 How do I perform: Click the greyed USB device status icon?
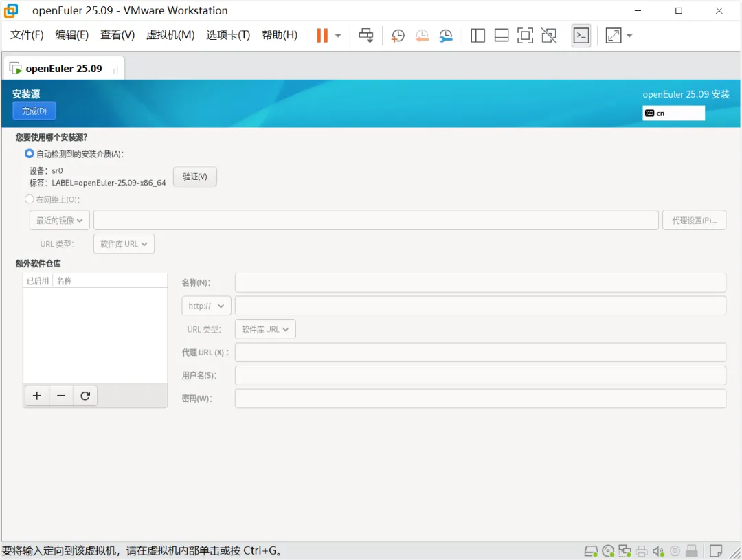pos(692,551)
